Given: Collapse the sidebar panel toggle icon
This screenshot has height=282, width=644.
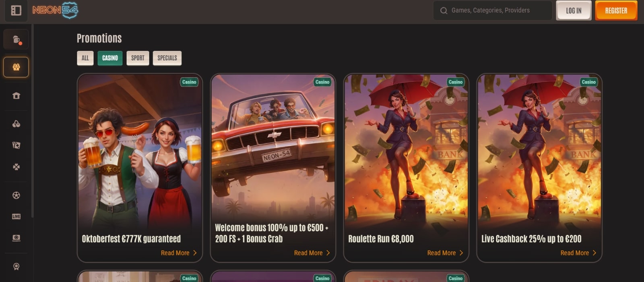Looking at the screenshot, I should 16,10.
